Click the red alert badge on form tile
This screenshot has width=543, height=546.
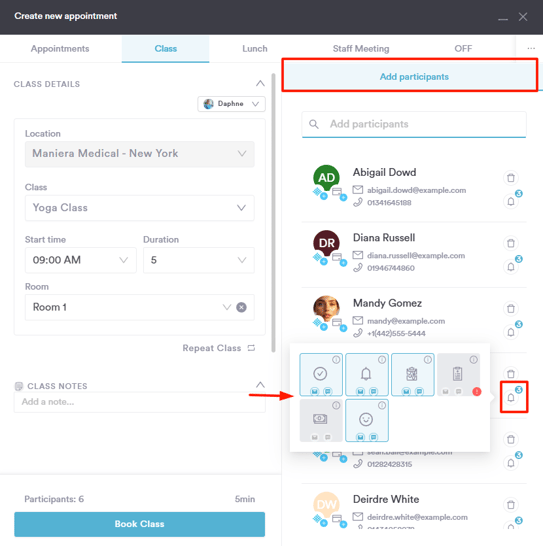[477, 391]
